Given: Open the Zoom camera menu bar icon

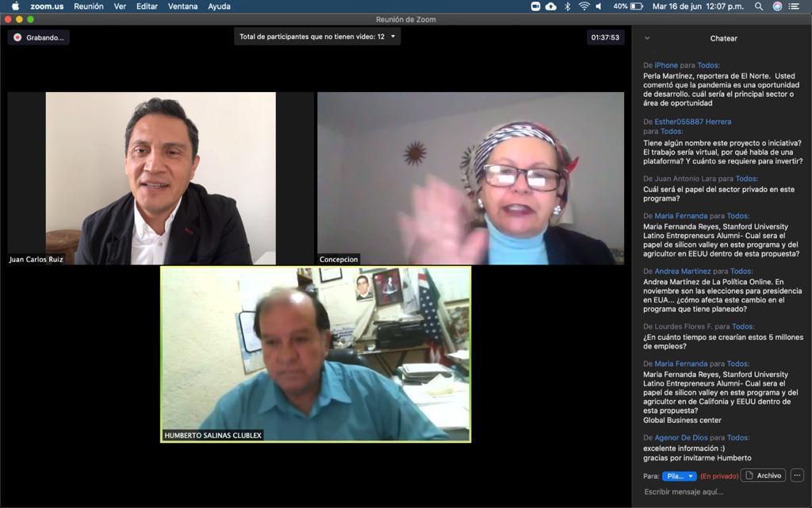Looking at the screenshot, I should coord(536,6).
